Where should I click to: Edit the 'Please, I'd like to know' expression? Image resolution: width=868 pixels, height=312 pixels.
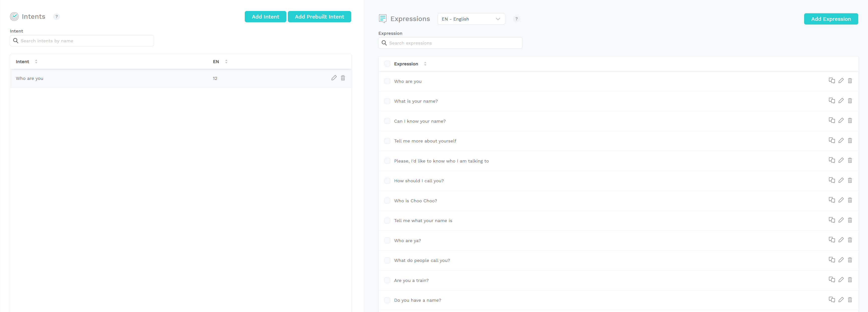(x=841, y=160)
